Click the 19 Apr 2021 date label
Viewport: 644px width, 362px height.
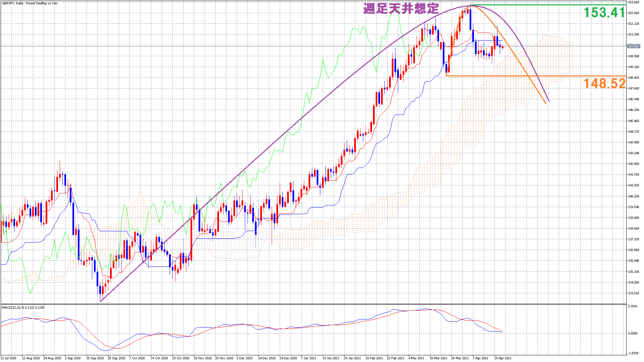tap(502, 358)
